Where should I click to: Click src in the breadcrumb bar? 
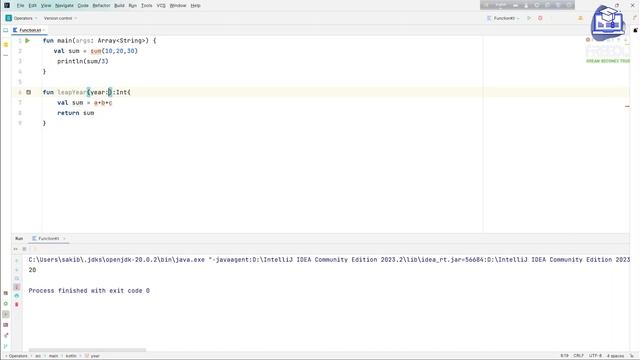38,356
